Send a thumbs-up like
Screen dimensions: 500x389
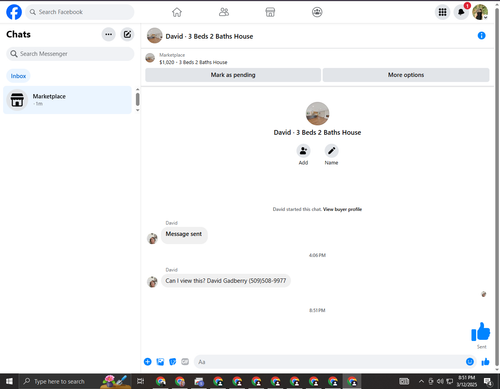click(485, 362)
